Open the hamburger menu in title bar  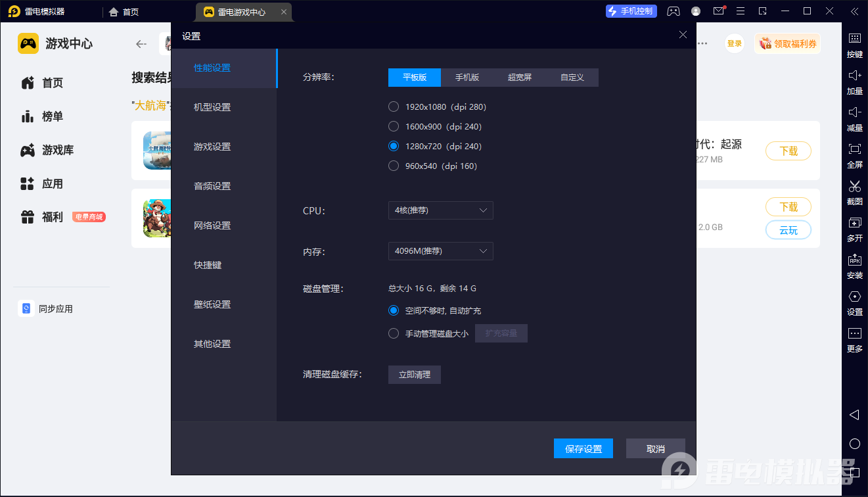[741, 11]
